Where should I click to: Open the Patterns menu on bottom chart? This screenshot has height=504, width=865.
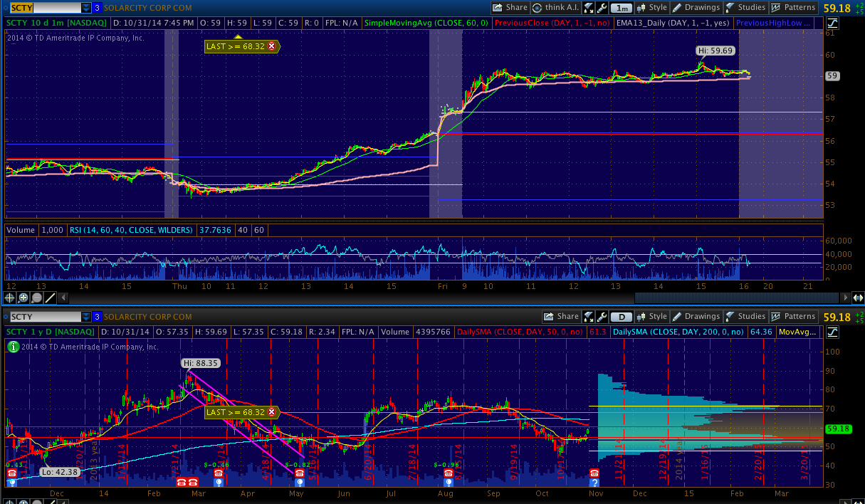coord(794,317)
